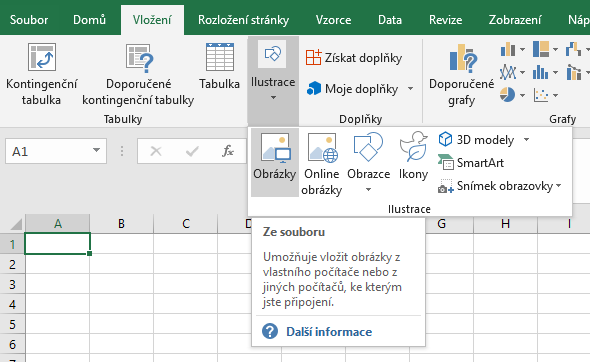The height and width of the screenshot is (362, 590).
Task: Click Získat doplňky
Action: click(354, 58)
